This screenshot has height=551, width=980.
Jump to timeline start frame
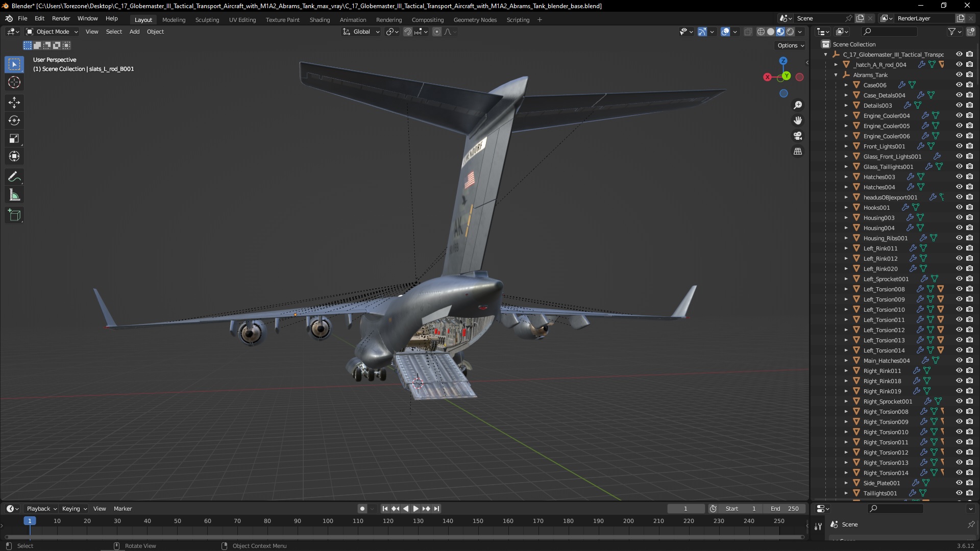(x=385, y=509)
